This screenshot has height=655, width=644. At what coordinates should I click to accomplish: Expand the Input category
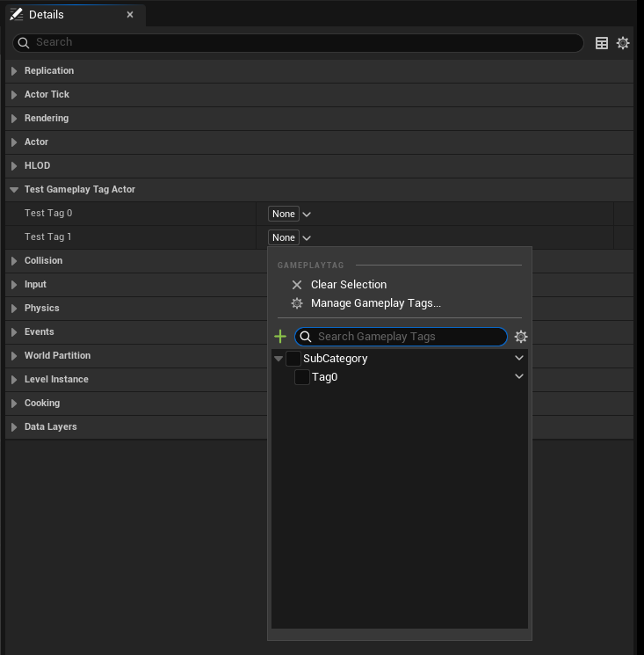coord(14,285)
